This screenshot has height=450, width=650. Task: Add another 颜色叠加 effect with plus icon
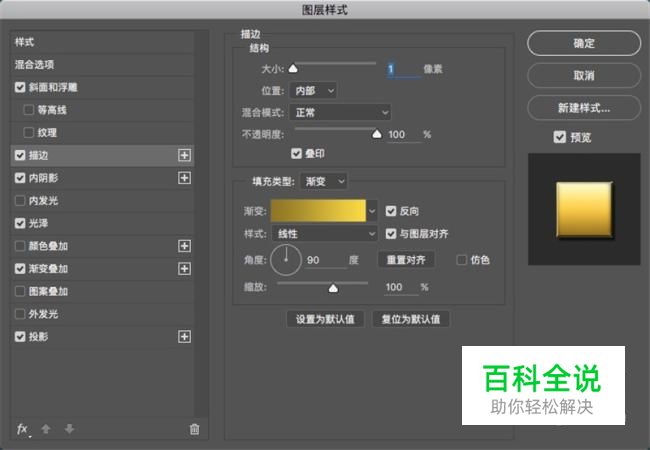[x=184, y=246]
